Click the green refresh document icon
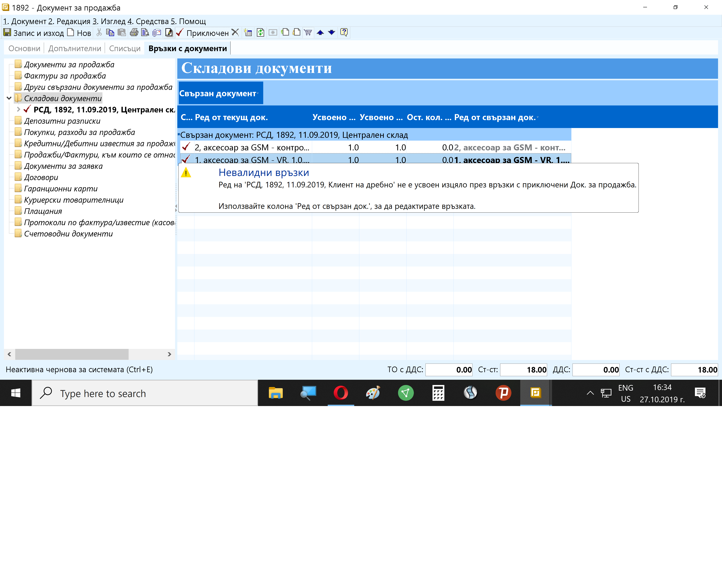722x588 pixels. tap(260, 33)
